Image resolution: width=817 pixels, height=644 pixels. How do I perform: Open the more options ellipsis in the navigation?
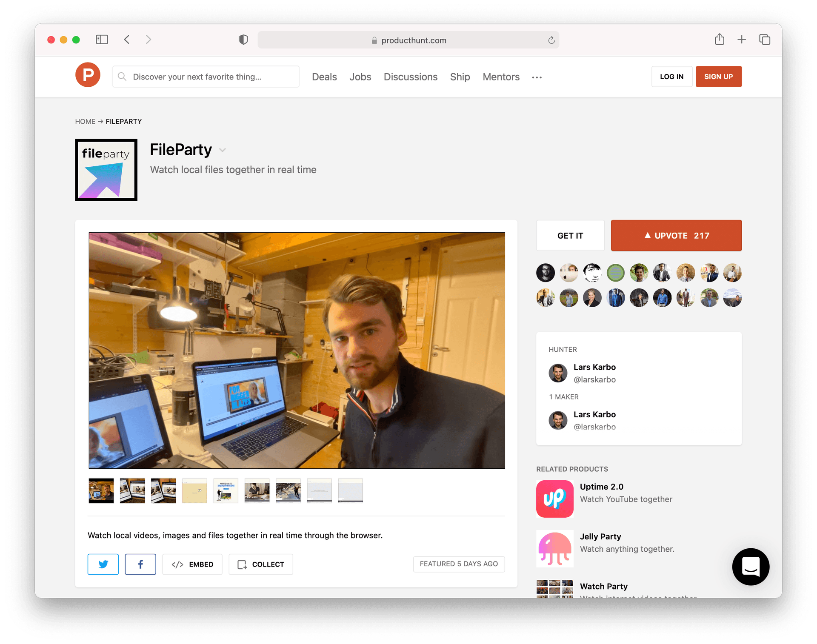[537, 77]
